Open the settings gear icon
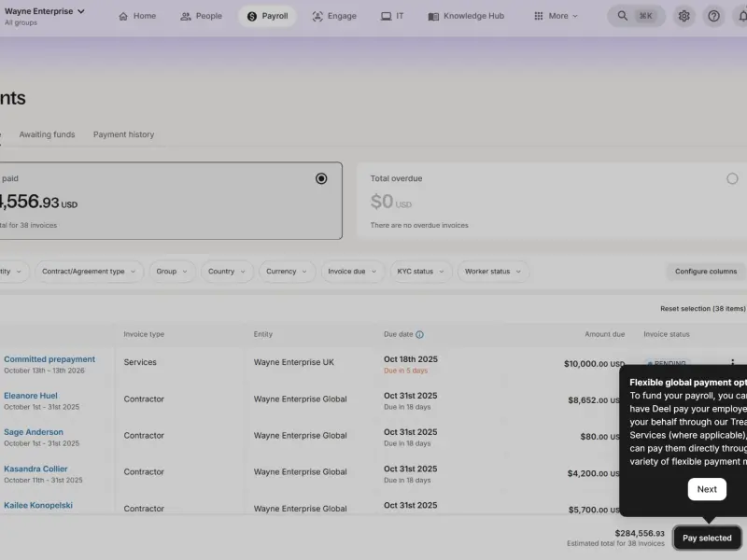 pyautogui.click(x=684, y=16)
